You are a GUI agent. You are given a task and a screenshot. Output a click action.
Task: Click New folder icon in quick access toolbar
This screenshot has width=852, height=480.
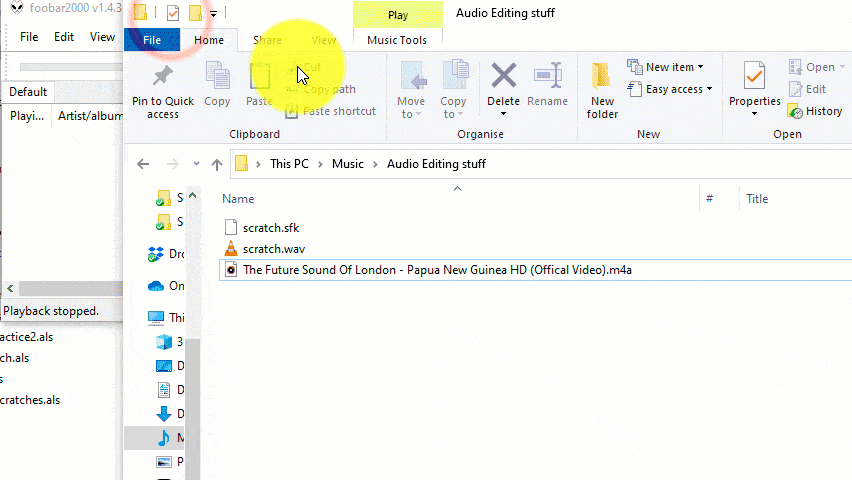[x=195, y=13]
